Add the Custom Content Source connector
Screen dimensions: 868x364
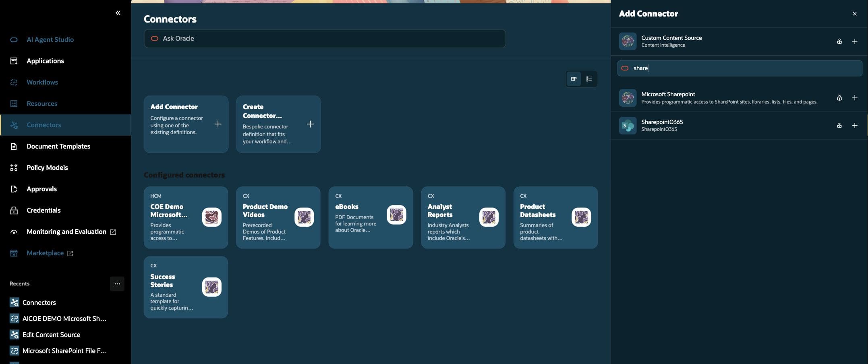(x=855, y=41)
